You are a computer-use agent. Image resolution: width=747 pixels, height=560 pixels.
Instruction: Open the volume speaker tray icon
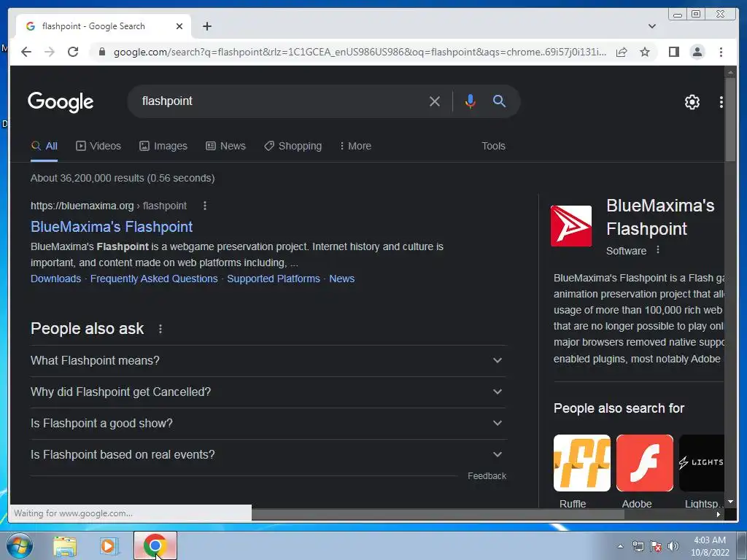click(x=673, y=546)
